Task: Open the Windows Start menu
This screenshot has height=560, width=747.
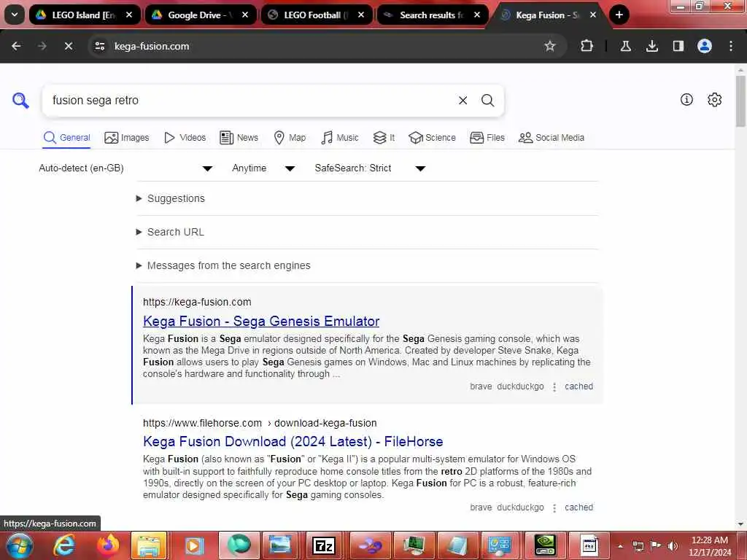Action: tap(20, 545)
